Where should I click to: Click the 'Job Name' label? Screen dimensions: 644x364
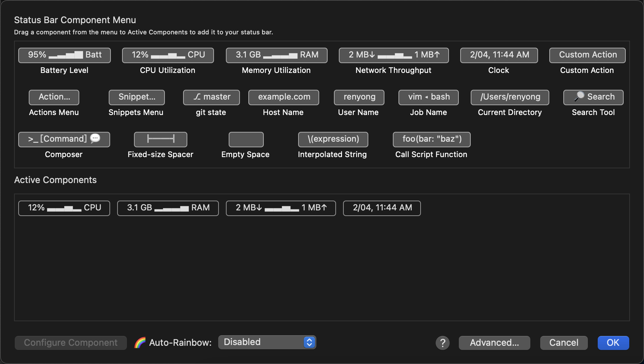tap(429, 112)
